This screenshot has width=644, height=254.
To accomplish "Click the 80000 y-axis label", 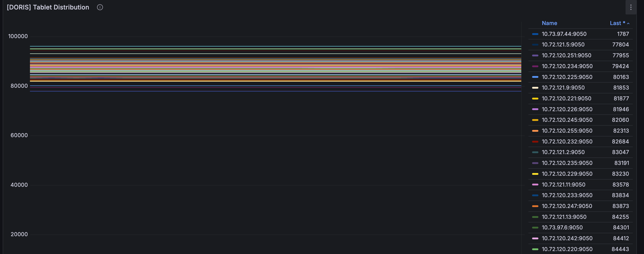I will [19, 86].
